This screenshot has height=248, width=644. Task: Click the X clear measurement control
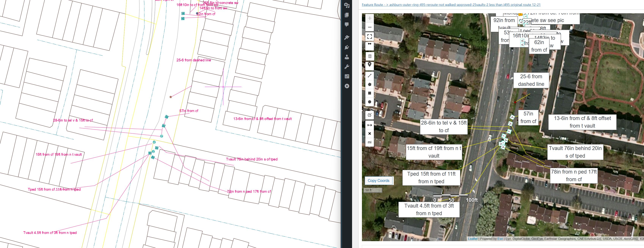370,133
